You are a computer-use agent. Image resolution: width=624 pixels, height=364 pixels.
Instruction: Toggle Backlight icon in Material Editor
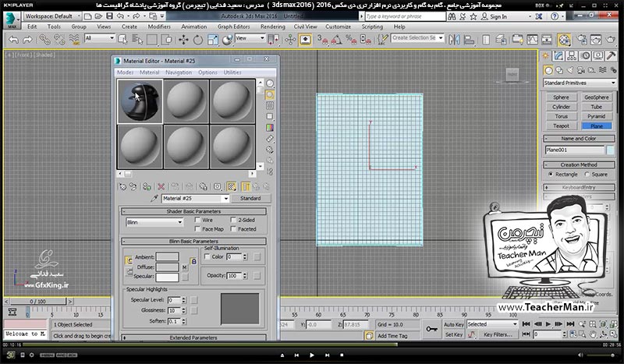point(270,94)
